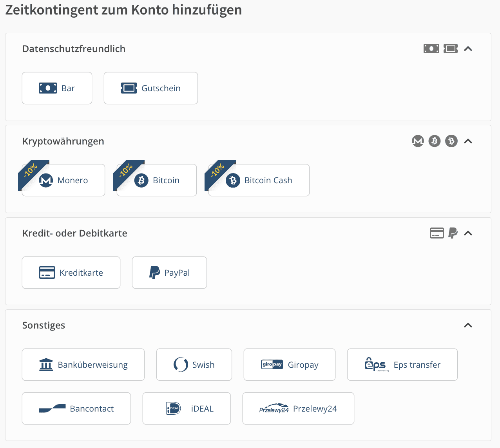Choose Swish payment option
The height and width of the screenshot is (448, 500).
coord(194,365)
